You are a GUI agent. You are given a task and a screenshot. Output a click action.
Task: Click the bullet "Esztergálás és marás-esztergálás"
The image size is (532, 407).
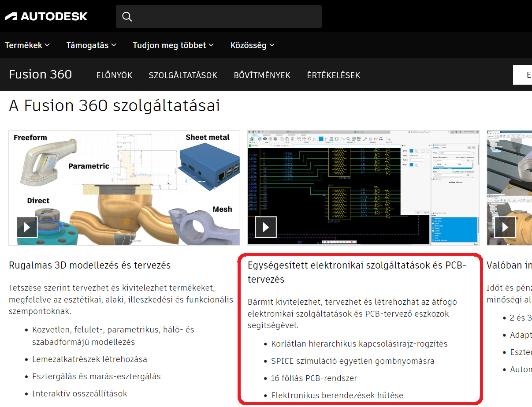click(x=97, y=376)
